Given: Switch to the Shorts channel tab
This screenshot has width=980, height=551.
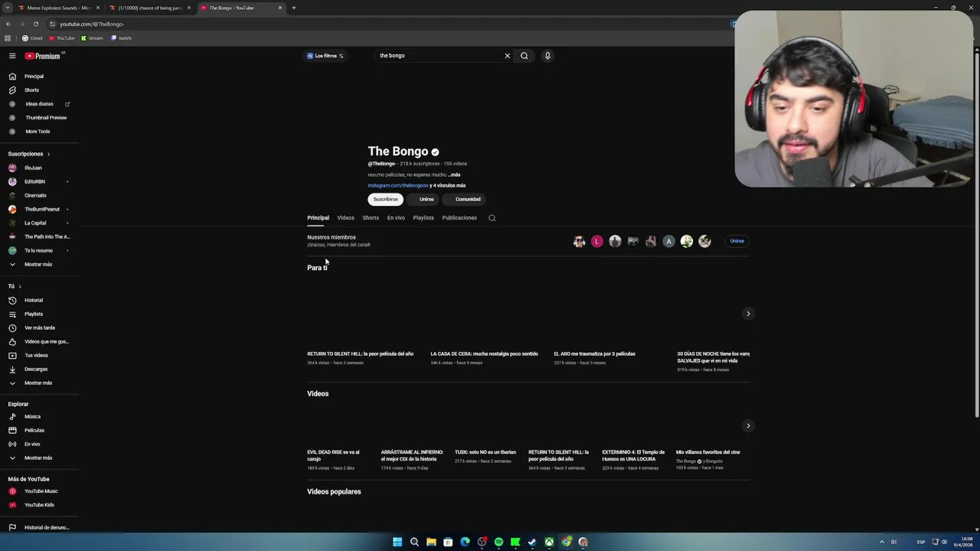Looking at the screenshot, I should 371,218.
